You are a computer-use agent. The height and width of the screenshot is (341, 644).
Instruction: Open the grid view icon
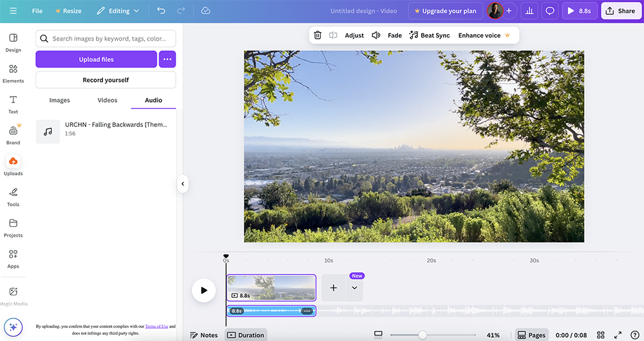[600, 335]
